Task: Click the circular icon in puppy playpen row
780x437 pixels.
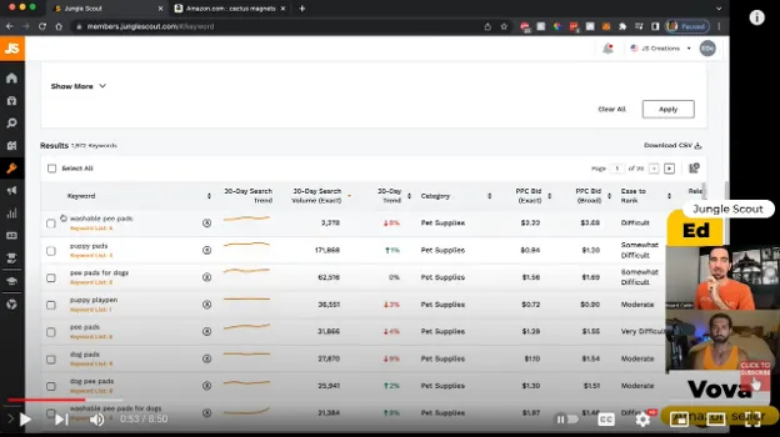Action: (x=207, y=305)
